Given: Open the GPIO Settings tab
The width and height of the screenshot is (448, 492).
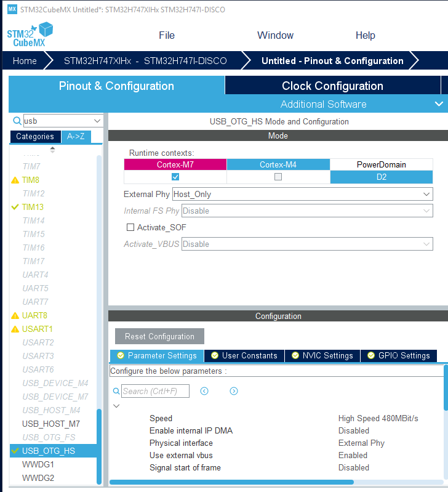Looking at the screenshot, I should point(399,355).
